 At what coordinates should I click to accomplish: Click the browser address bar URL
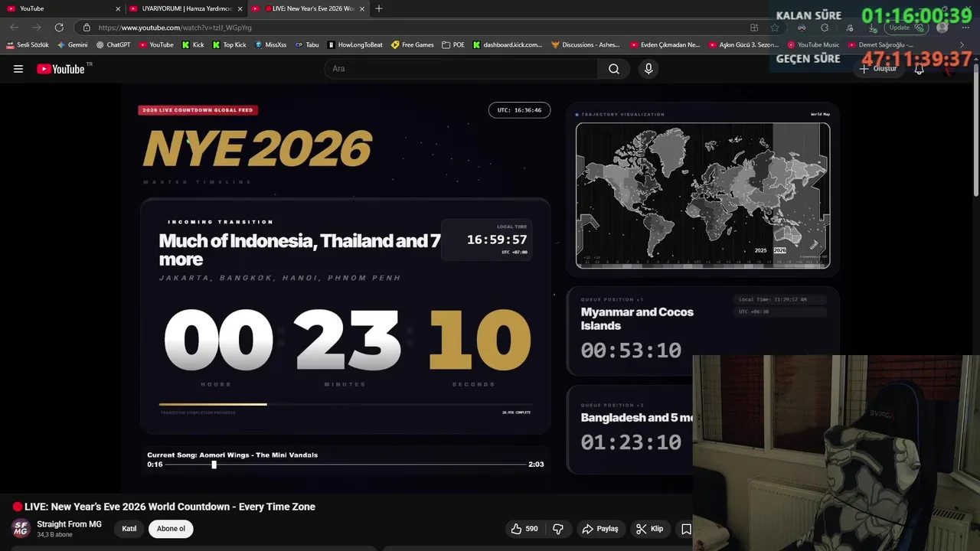click(175, 28)
